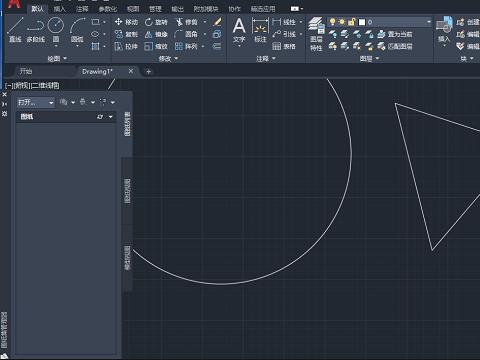Activate the Fillet (圆角) tool
Image resolution: width=480 pixels, height=360 pixels.
coord(186,34)
